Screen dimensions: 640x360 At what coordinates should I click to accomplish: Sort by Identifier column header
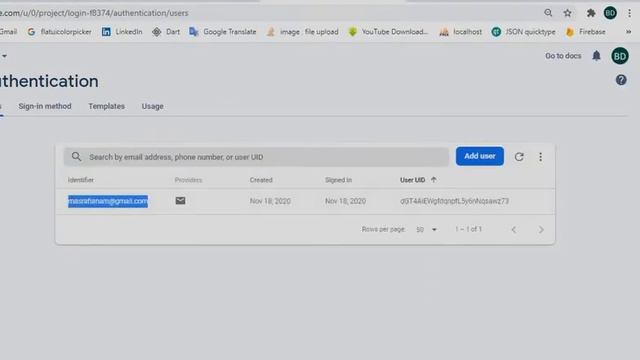point(81,180)
